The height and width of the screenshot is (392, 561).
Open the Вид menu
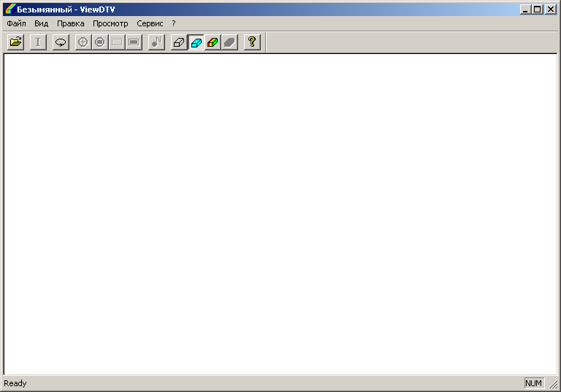(41, 23)
